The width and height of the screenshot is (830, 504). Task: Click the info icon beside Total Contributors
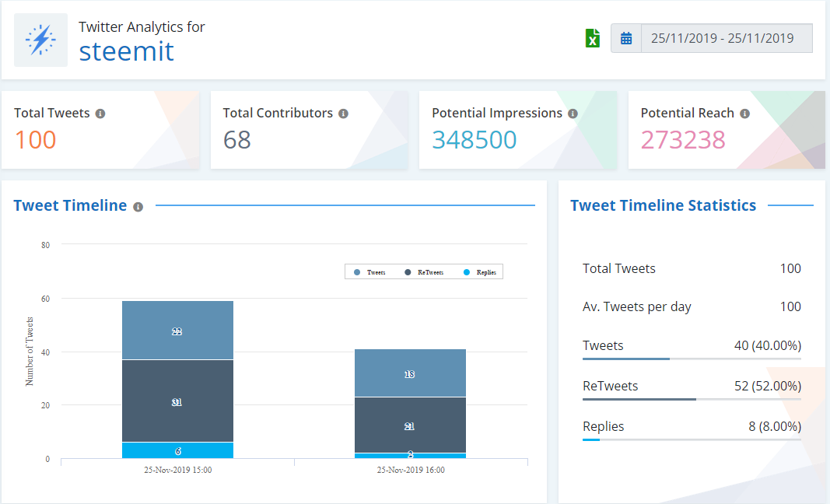coord(343,114)
